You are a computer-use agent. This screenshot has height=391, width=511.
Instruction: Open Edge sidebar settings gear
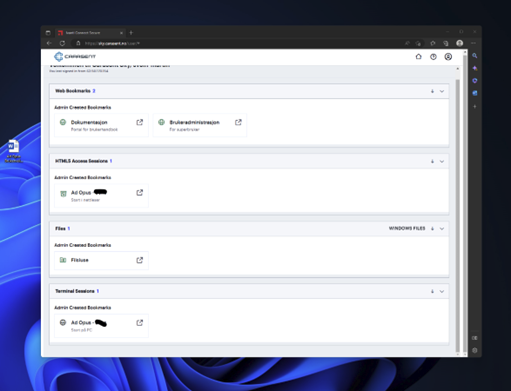[x=475, y=350]
